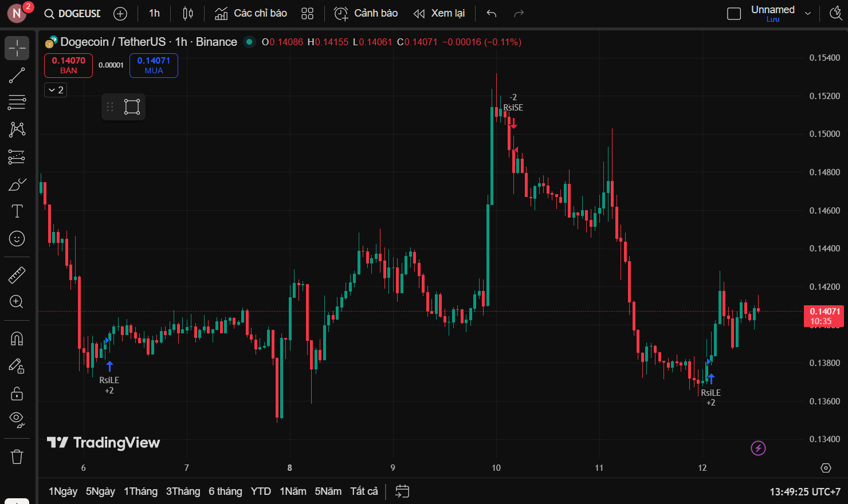Select the 3Tháng date range
This screenshot has height=504, width=848.
pyautogui.click(x=183, y=491)
